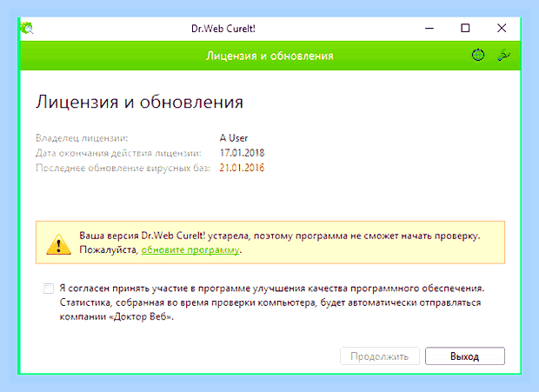The width and height of the screenshot is (539, 392).
Task: Click the Продолжить button
Action: coord(380,356)
